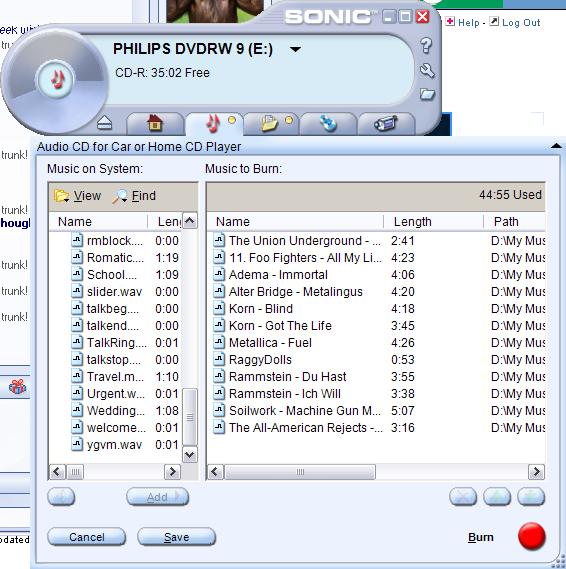Screen dimensions: 566x569
Task: Collapse the Audio CD panel with arrow
Action: coord(556,146)
